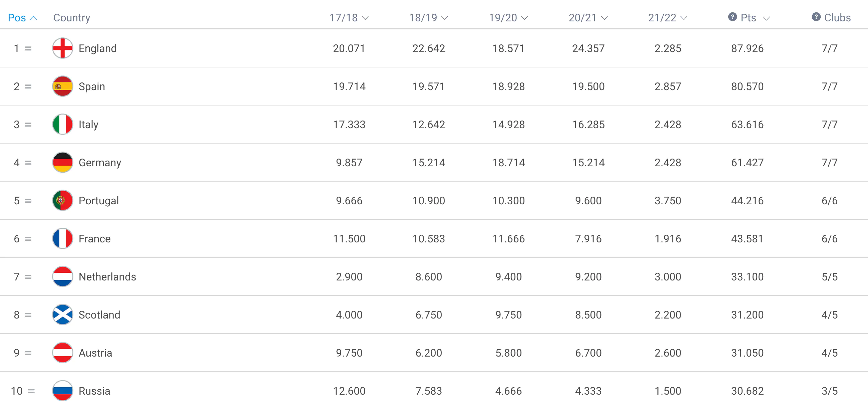This screenshot has height=408, width=868.
Task: Open the Netherlands country link
Action: pyautogui.click(x=107, y=277)
